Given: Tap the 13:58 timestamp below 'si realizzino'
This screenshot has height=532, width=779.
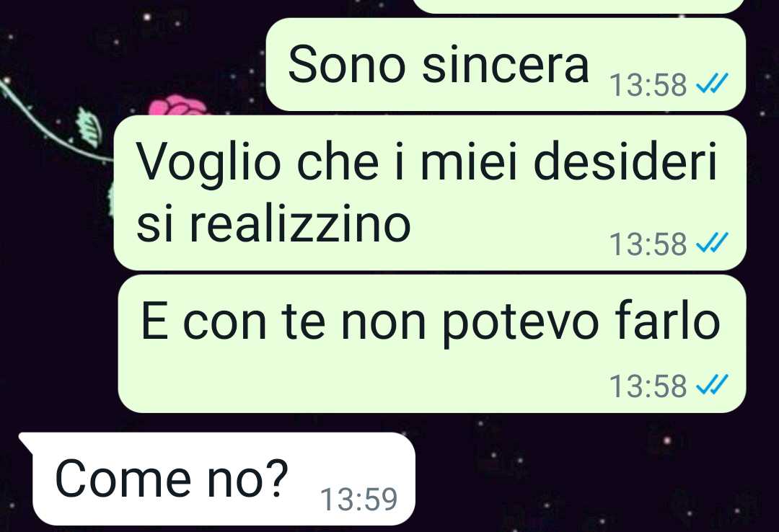Looking at the screenshot, I should click(x=648, y=244).
